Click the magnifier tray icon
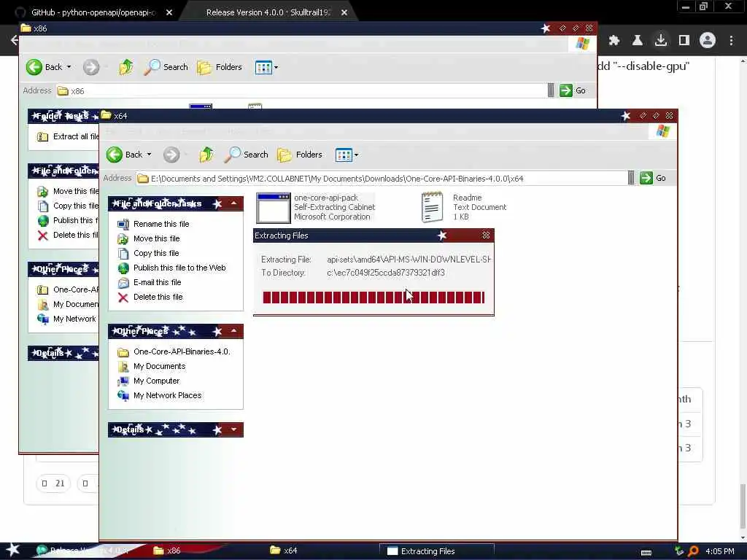The height and width of the screenshot is (560, 747). point(694,551)
